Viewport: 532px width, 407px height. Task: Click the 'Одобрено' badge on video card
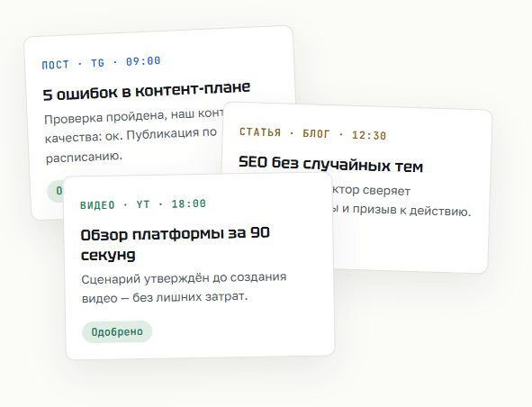click(117, 331)
